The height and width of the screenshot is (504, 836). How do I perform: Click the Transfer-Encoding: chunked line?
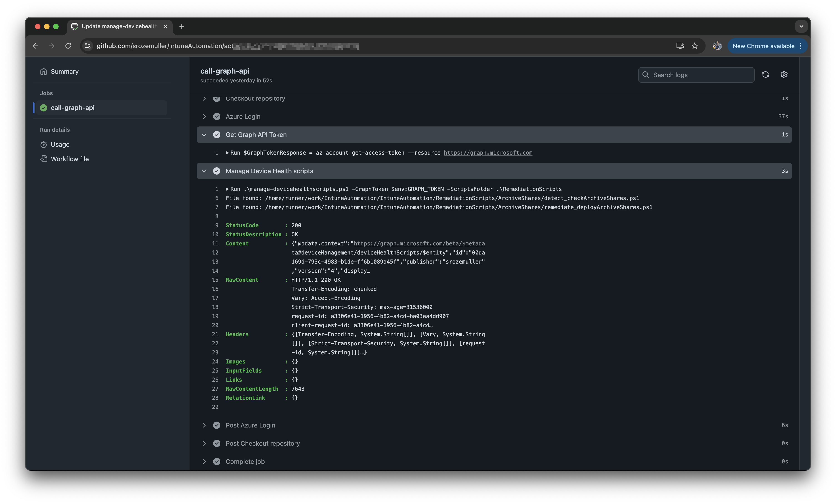[334, 289]
